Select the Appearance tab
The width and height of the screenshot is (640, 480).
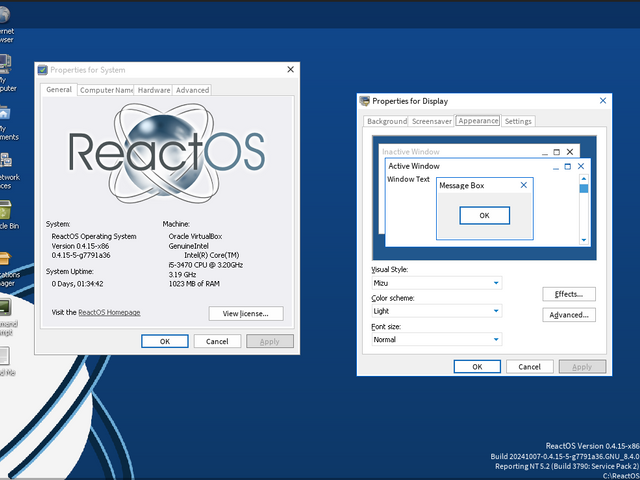pos(478,120)
